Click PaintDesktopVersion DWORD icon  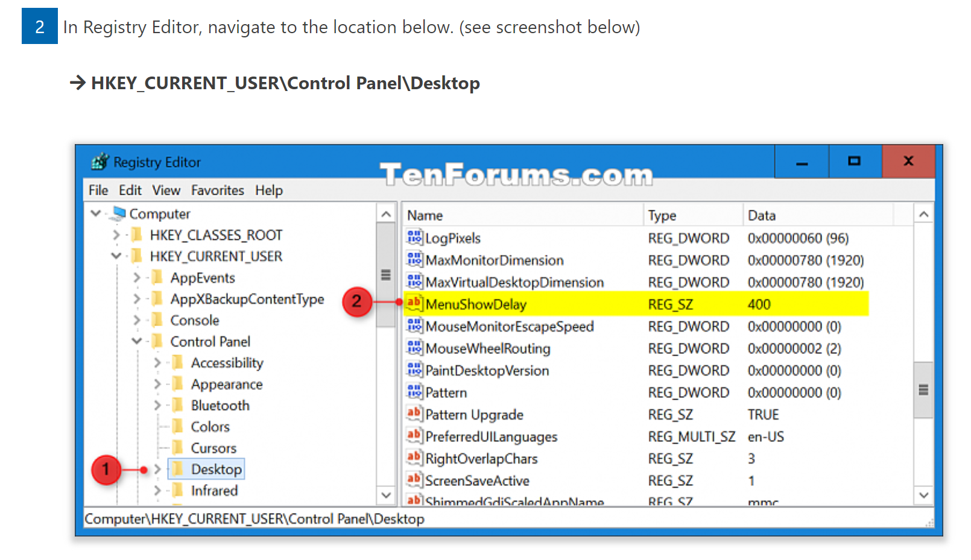click(414, 370)
